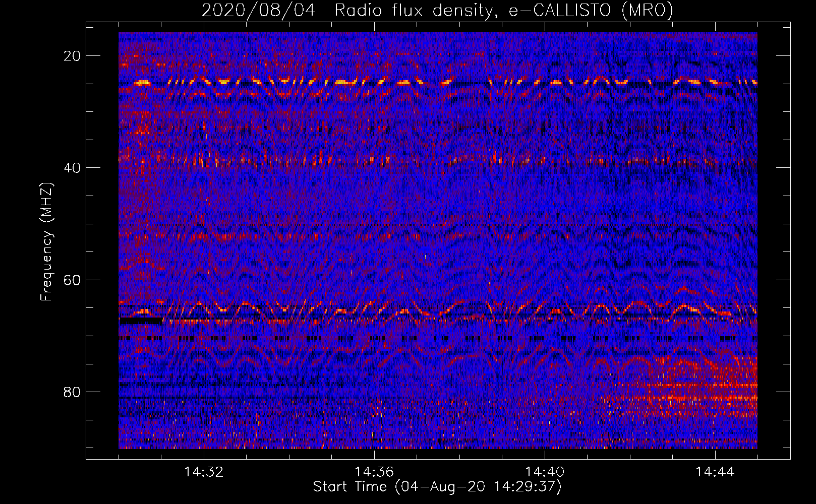
Task: Click the 14:32 time tick label
Action: [204, 472]
